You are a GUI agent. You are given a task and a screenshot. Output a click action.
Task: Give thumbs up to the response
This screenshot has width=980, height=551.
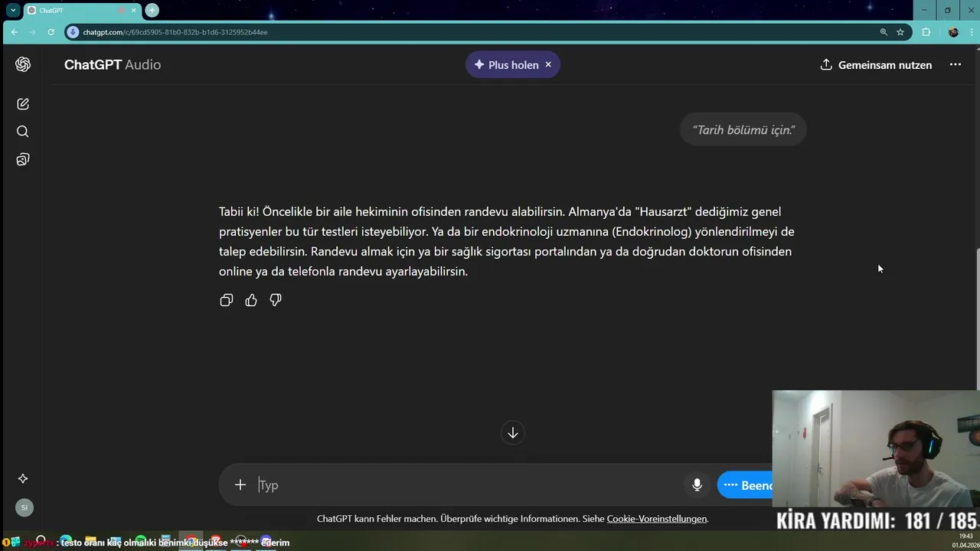[x=251, y=300]
